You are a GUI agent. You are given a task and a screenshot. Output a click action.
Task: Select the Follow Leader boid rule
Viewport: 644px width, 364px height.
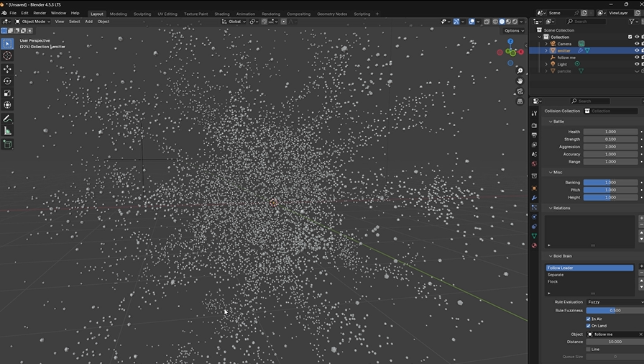[x=590, y=268]
